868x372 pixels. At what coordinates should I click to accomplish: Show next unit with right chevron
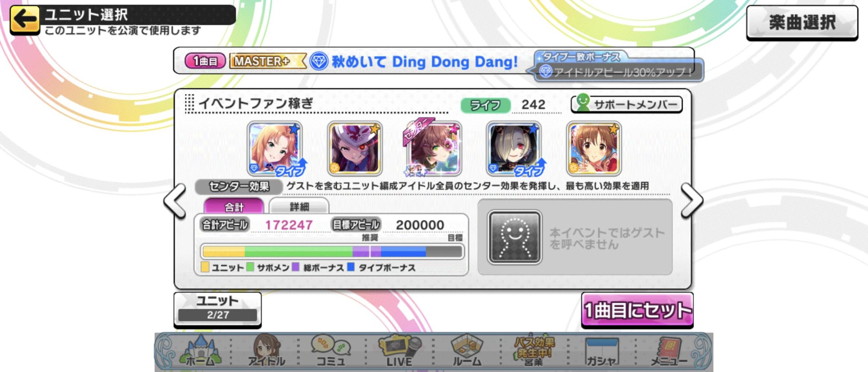(x=692, y=201)
